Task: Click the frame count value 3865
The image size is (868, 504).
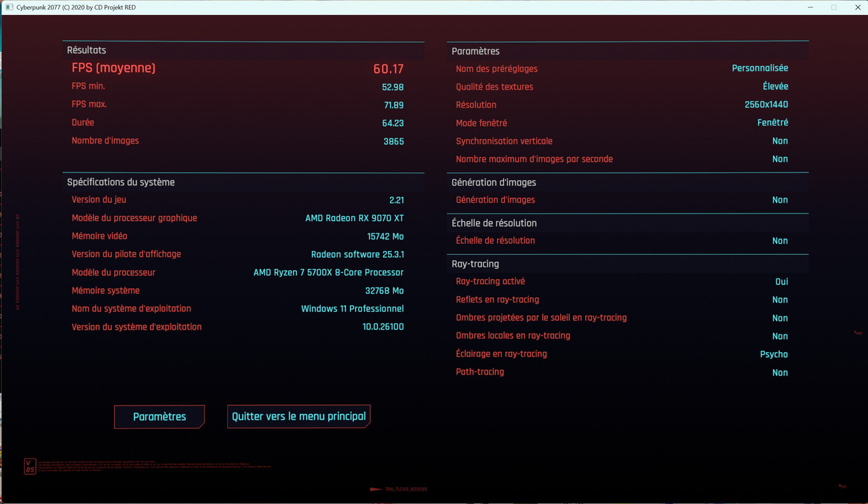Action: coord(393,141)
